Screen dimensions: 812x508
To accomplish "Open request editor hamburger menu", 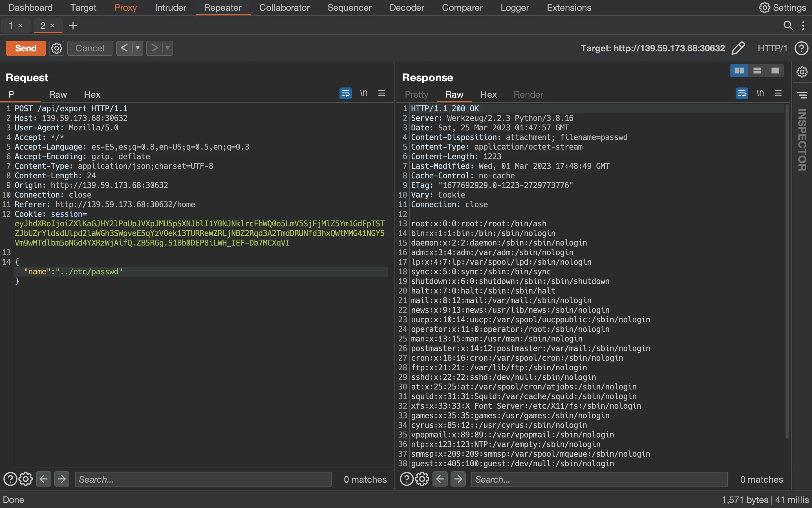I will coord(381,93).
